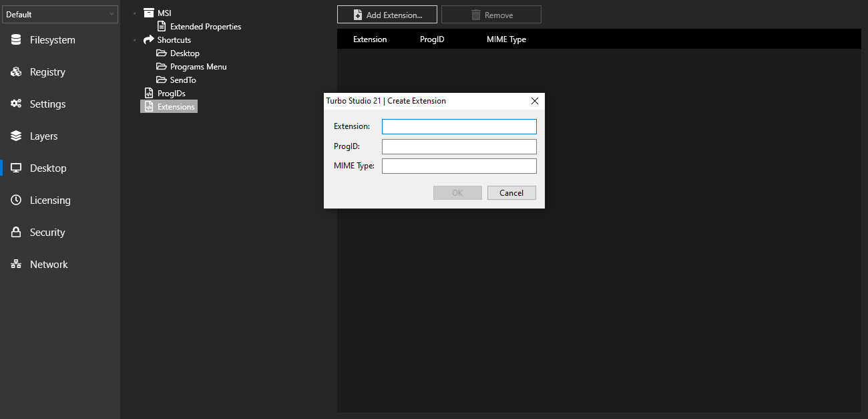Click the Remove button
This screenshot has height=419, width=868.
coord(491,15)
